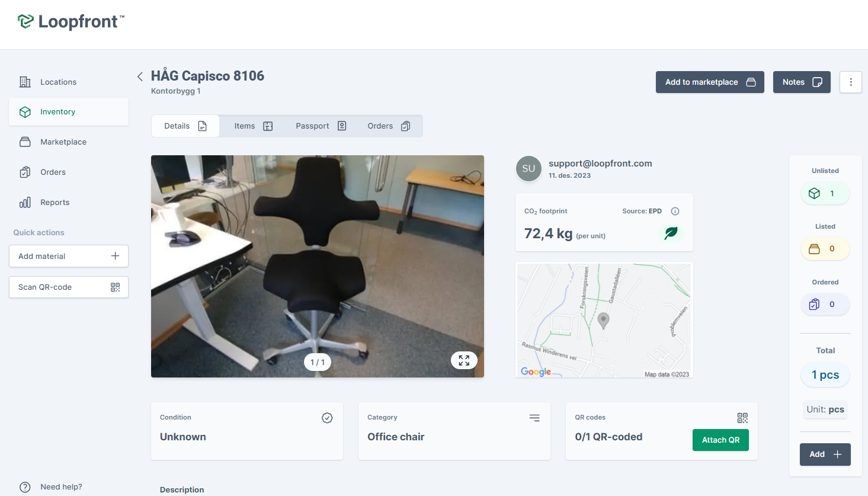
Task: Open Notes
Action: [802, 82]
